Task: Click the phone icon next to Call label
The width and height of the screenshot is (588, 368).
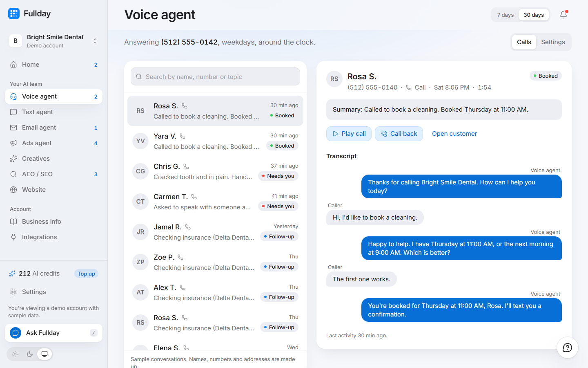Action: 409,88
